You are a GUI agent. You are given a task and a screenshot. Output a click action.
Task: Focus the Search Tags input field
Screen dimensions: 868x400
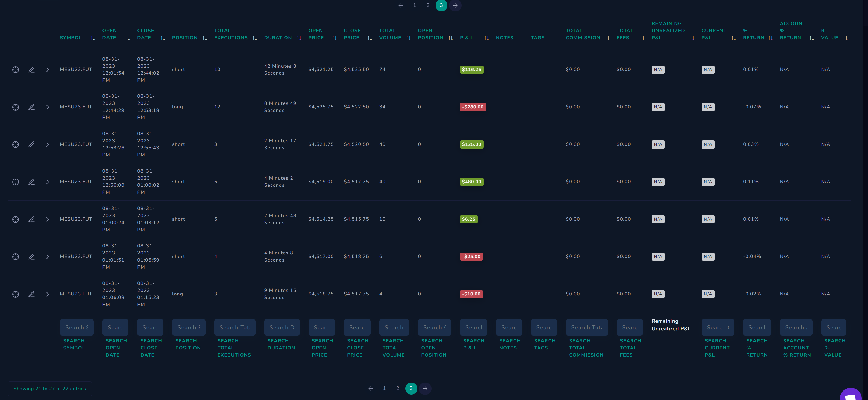tap(544, 327)
